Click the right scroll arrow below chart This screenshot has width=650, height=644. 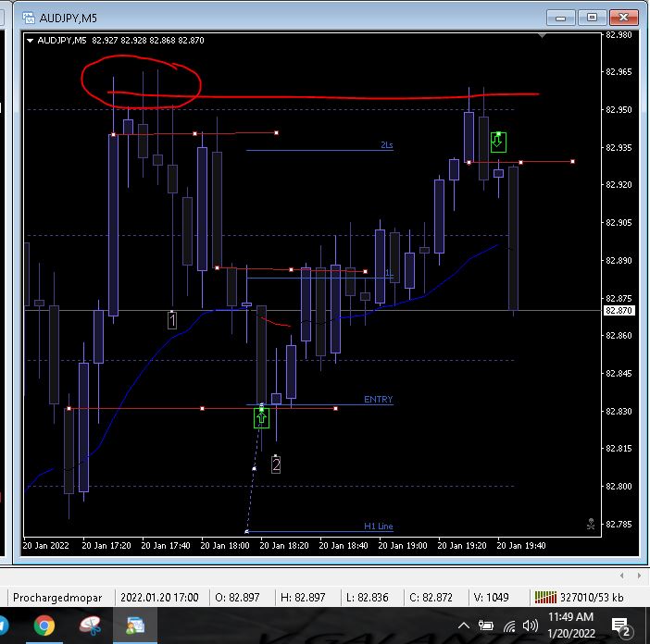pos(639,576)
